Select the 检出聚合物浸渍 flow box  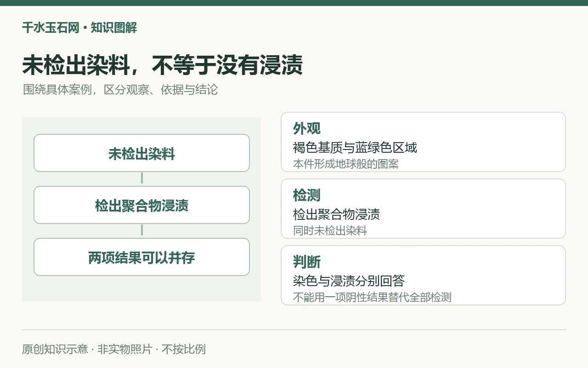(141, 205)
